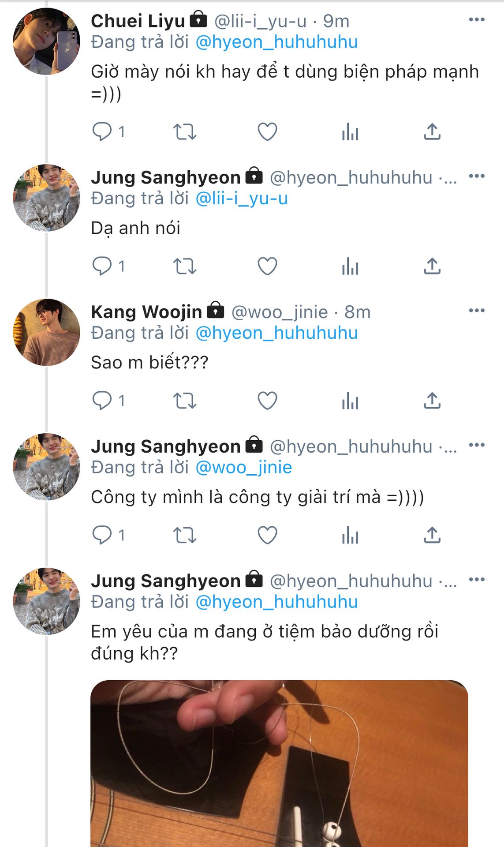Reply to the "Công ty mình" tweet
This screenshot has height=847, width=504.
pyautogui.click(x=102, y=535)
